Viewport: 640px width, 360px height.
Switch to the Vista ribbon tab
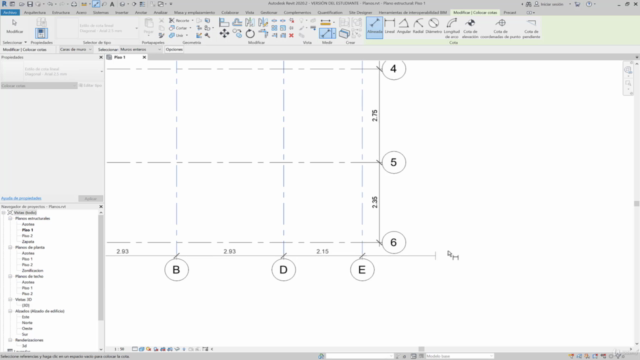pos(249,13)
